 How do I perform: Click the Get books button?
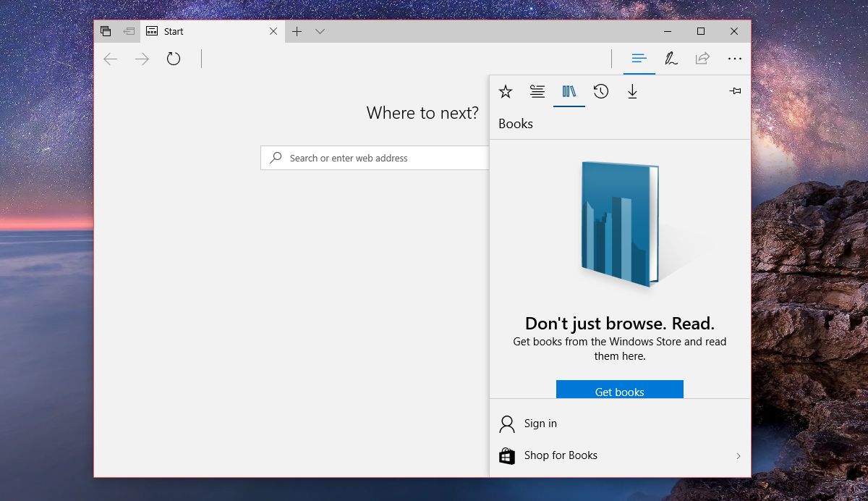pos(620,390)
